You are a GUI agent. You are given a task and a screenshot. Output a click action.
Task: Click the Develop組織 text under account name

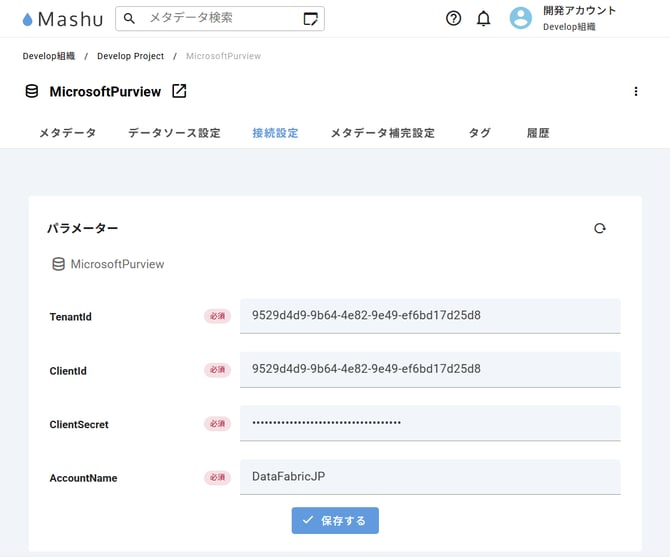tap(569, 26)
